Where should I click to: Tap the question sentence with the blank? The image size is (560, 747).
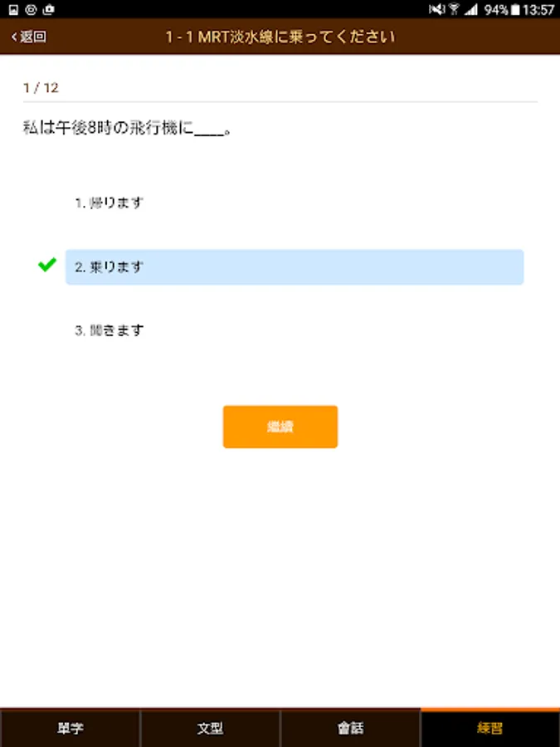coord(126,129)
